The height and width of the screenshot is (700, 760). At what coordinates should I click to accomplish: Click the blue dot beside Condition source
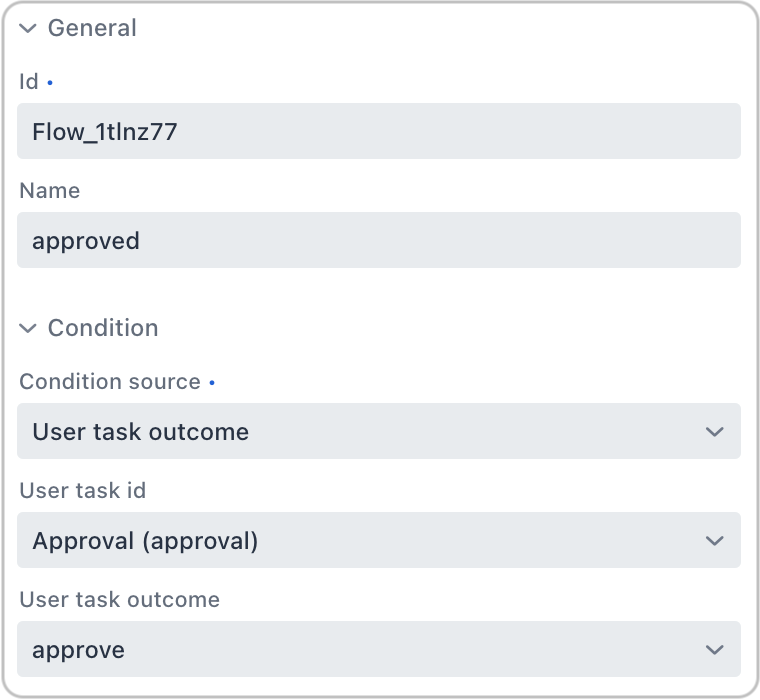click(x=212, y=383)
